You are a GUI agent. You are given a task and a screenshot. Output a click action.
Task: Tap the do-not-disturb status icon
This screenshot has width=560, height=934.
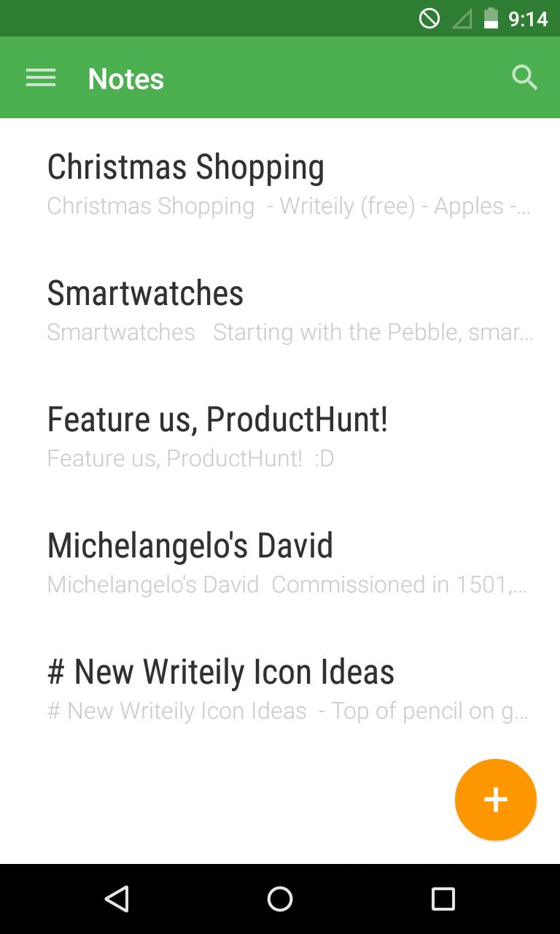[x=429, y=18]
